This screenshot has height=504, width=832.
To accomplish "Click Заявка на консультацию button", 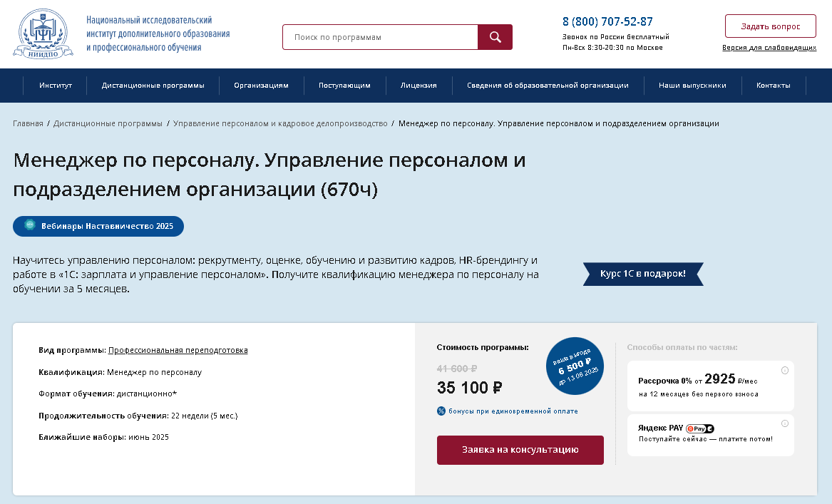I will pyautogui.click(x=520, y=450).
